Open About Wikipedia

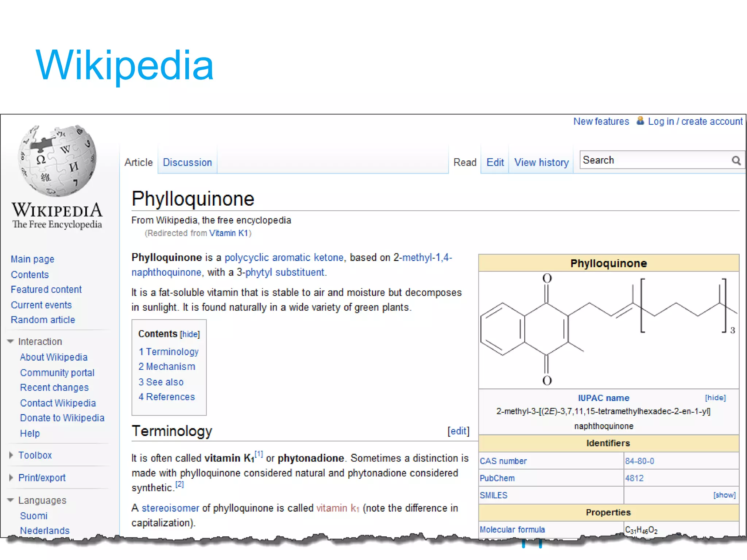[x=54, y=357]
